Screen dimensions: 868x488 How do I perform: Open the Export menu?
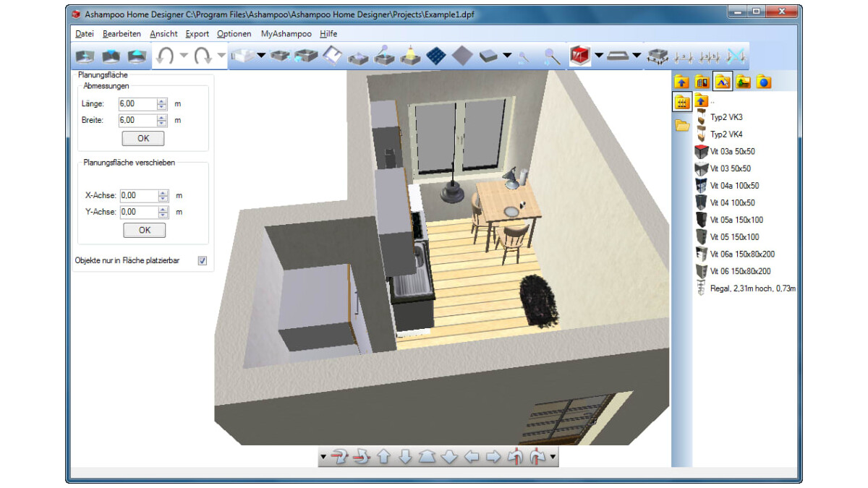tap(197, 34)
